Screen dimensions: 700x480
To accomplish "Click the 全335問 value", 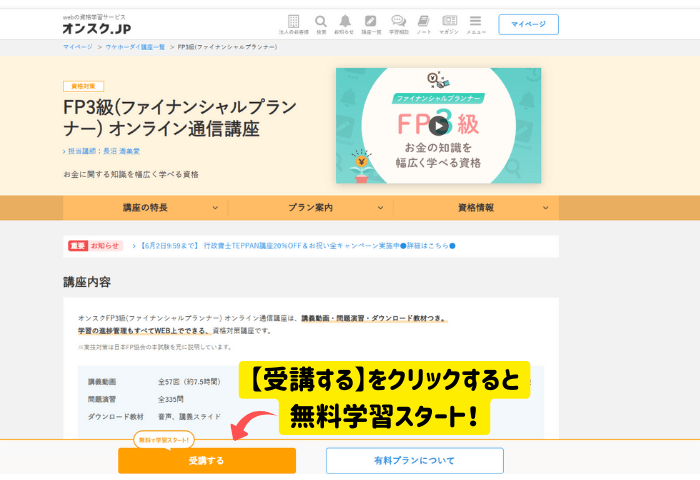I will [x=171, y=399].
